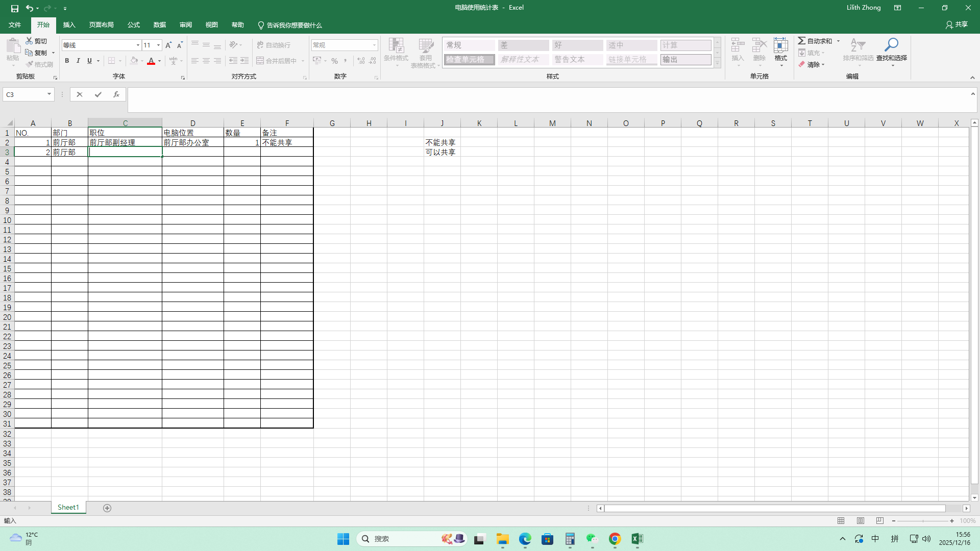
Task: Click the Cancel entry X icon
Action: 80,94
